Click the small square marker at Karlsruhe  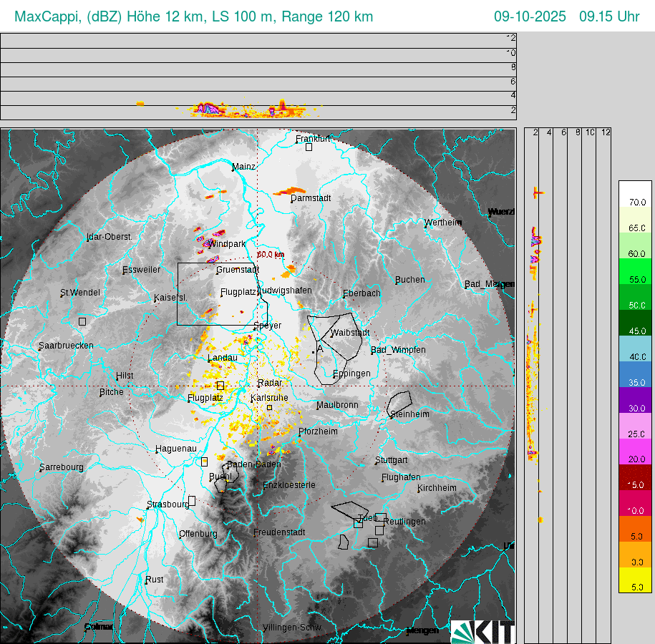[x=269, y=407]
